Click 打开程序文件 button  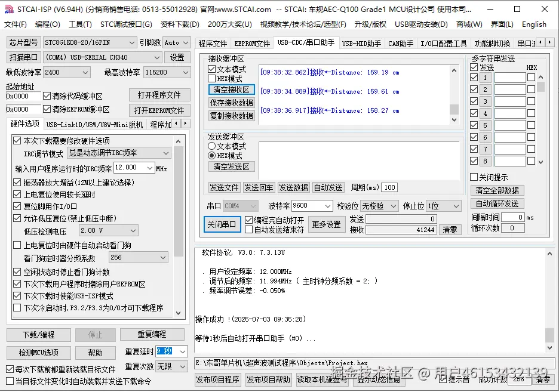pyautogui.click(x=159, y=95)
